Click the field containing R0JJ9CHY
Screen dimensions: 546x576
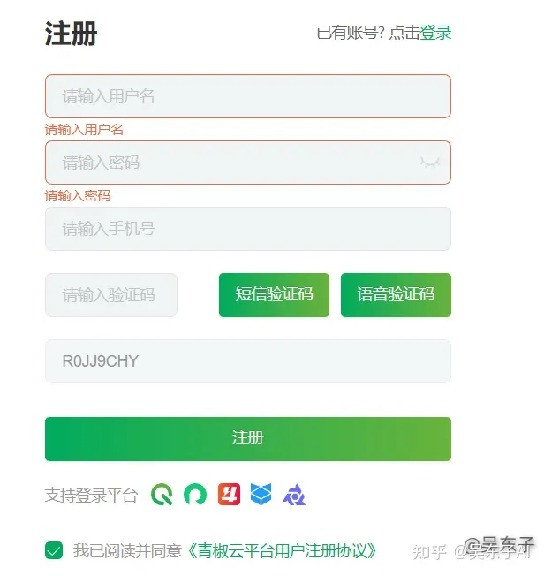[x=248, y=361]
